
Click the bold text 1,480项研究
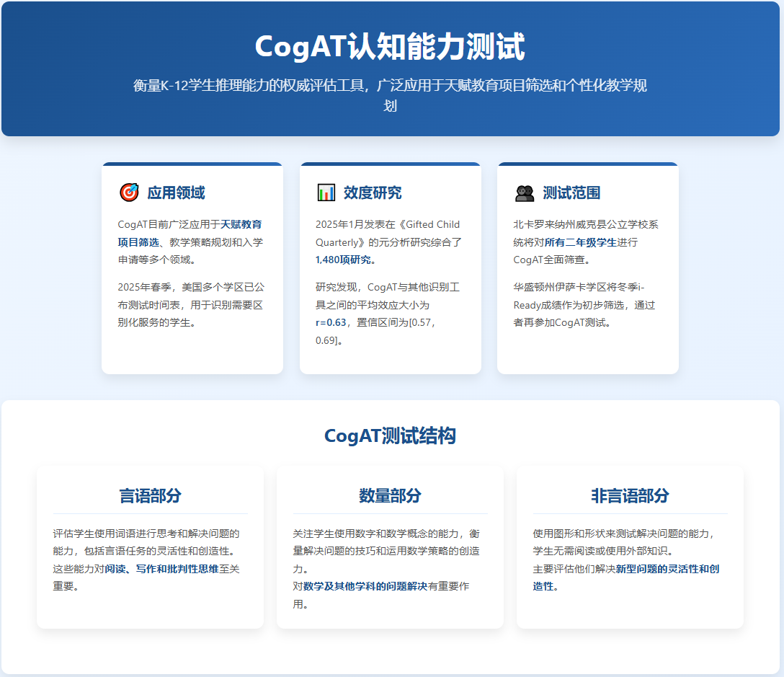pos(344,260)
